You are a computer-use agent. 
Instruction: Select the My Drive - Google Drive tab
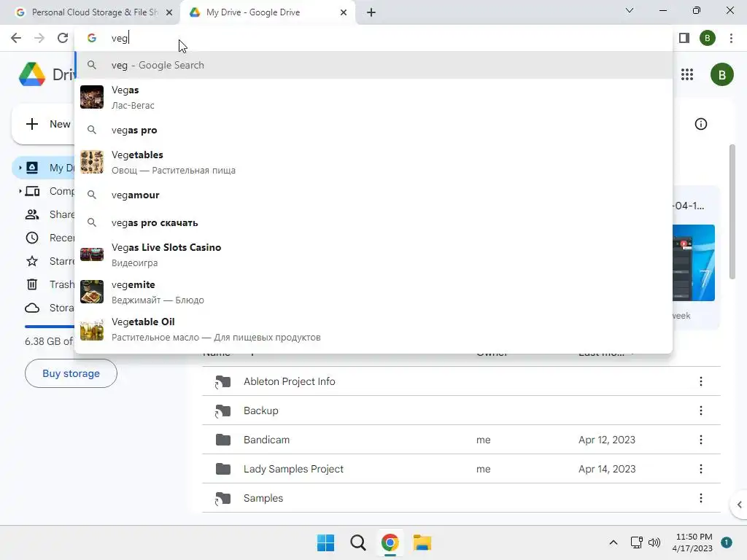point(267,12)
